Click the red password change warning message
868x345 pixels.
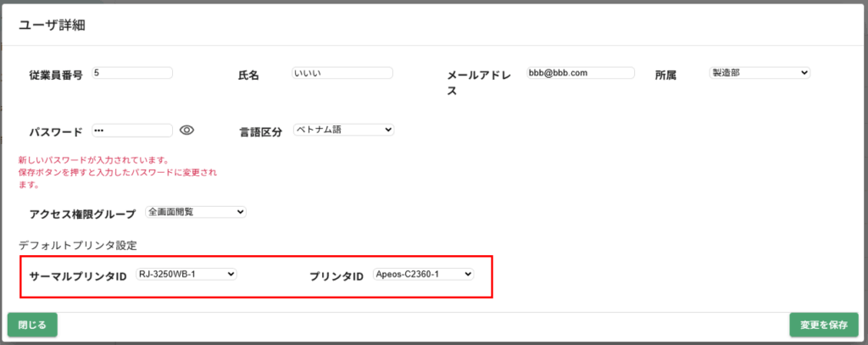click(117, 172)
